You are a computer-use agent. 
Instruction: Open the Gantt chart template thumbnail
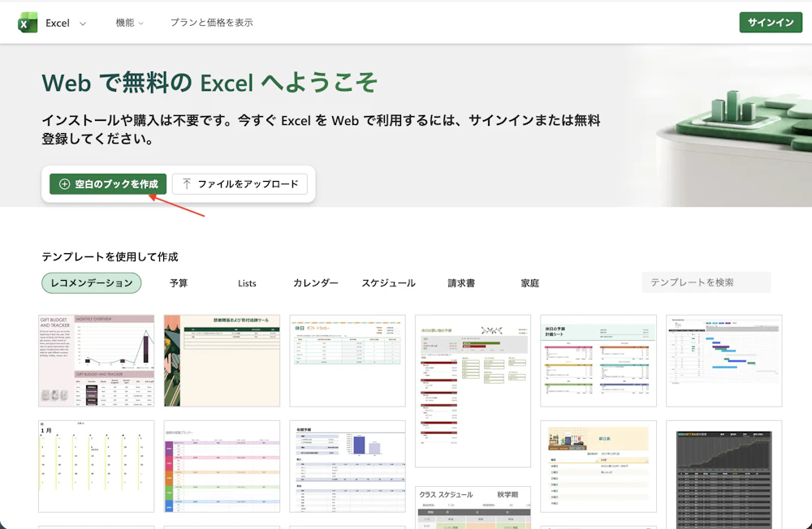click(724, 361)
